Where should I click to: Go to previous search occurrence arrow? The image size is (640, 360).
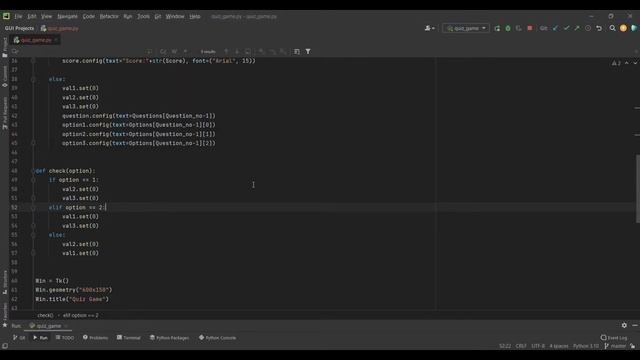[x=226, y=51]
